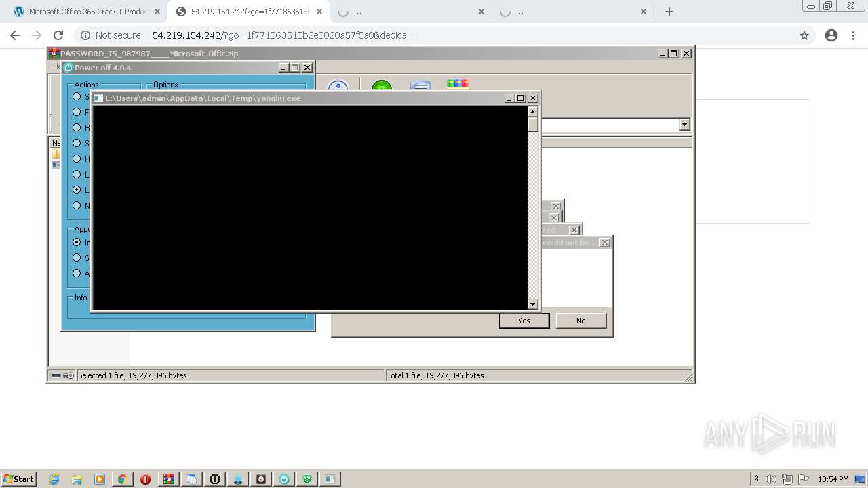The width and height of the screenshot is (868, 488).
Task: Click the WinRAR status bar key icon
Action: (68, 375)
